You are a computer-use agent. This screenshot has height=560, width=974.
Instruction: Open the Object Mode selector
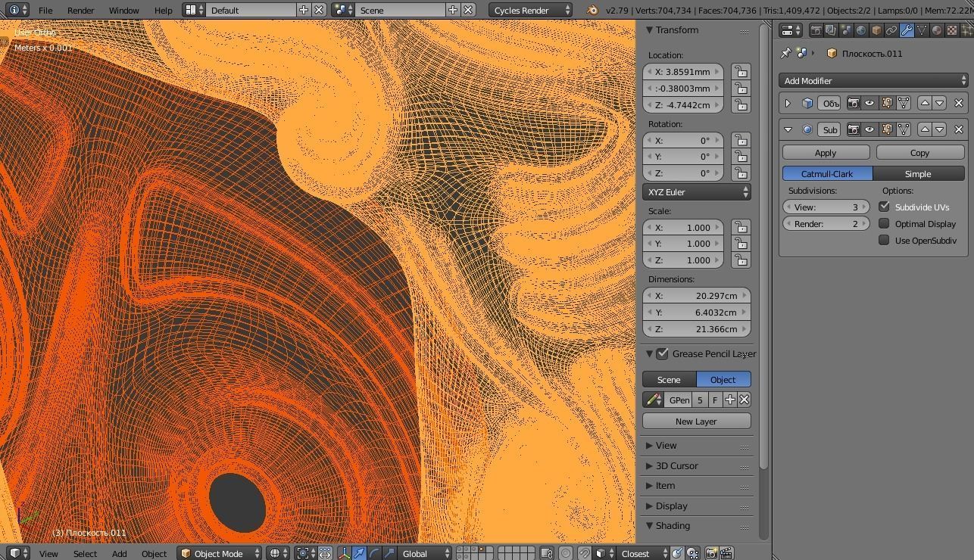click(x=220, y=553)
